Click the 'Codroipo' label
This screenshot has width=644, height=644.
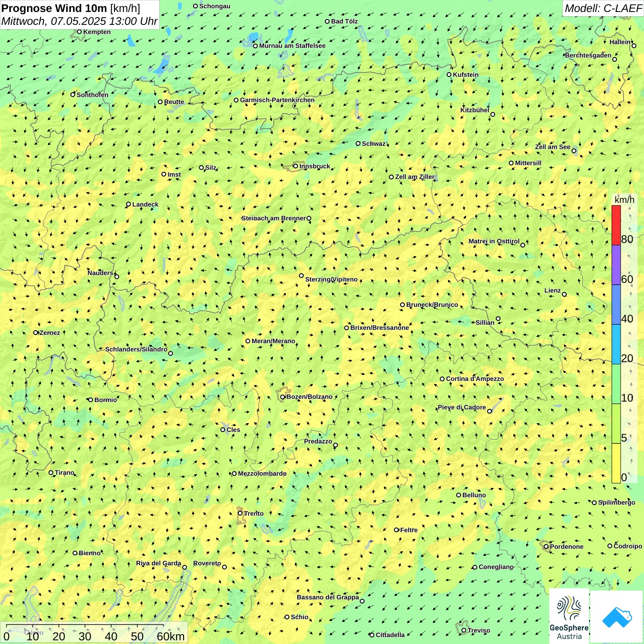628,546
